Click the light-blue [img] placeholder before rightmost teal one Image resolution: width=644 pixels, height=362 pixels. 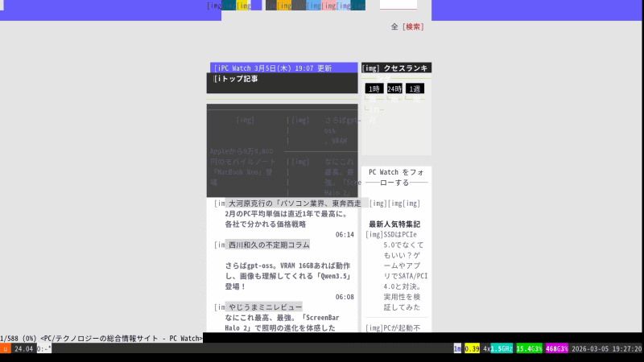(344, 6)
